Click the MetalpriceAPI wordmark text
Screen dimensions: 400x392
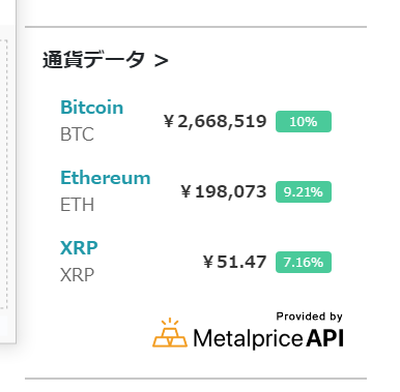point(268,338)
